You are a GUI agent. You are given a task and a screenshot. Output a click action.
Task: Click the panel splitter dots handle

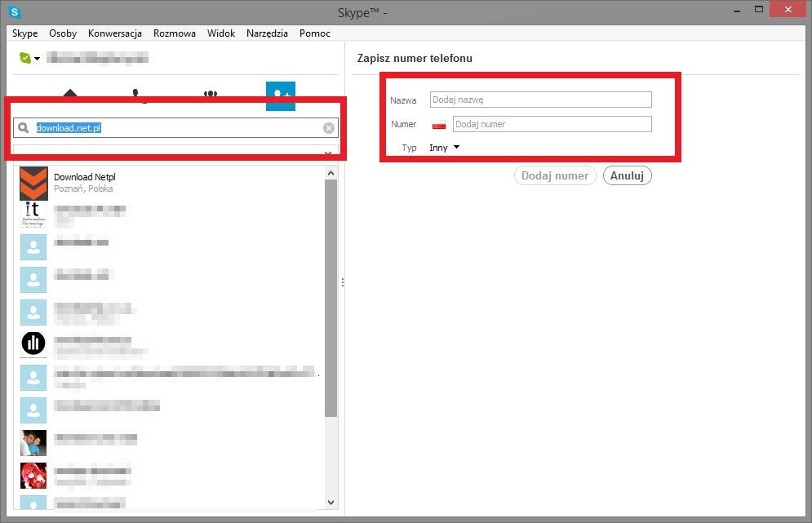click(x=342, y=282)
